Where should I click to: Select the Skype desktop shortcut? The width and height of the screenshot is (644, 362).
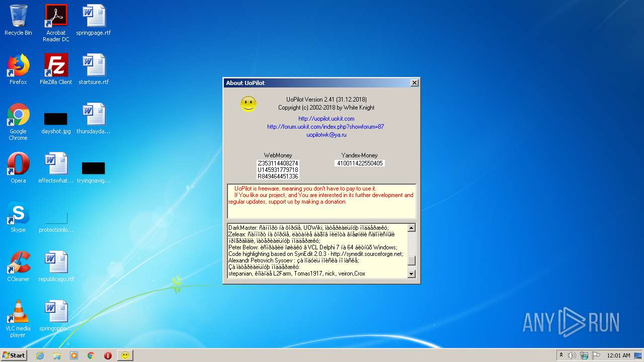point(18,217)
